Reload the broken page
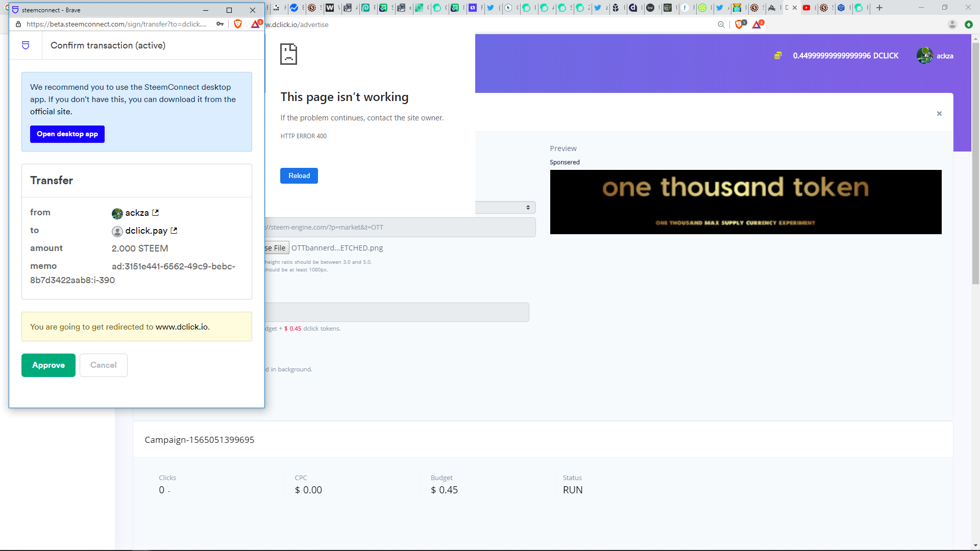The width and height of the screenshot is (980, 551). click(x=299, y=176)
